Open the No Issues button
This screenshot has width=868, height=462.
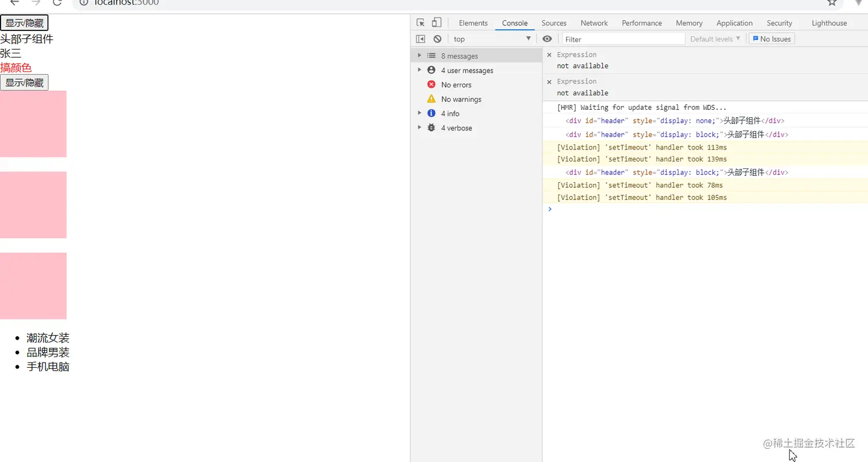coord(772,39)
